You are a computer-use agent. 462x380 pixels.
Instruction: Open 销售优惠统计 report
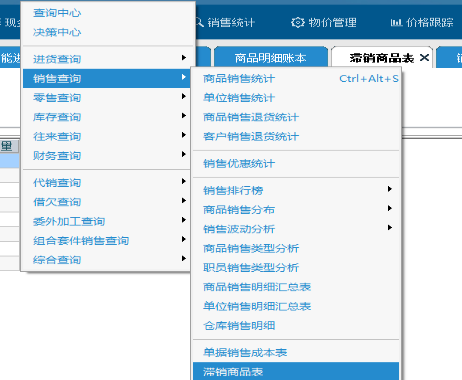tap(296, 164)
